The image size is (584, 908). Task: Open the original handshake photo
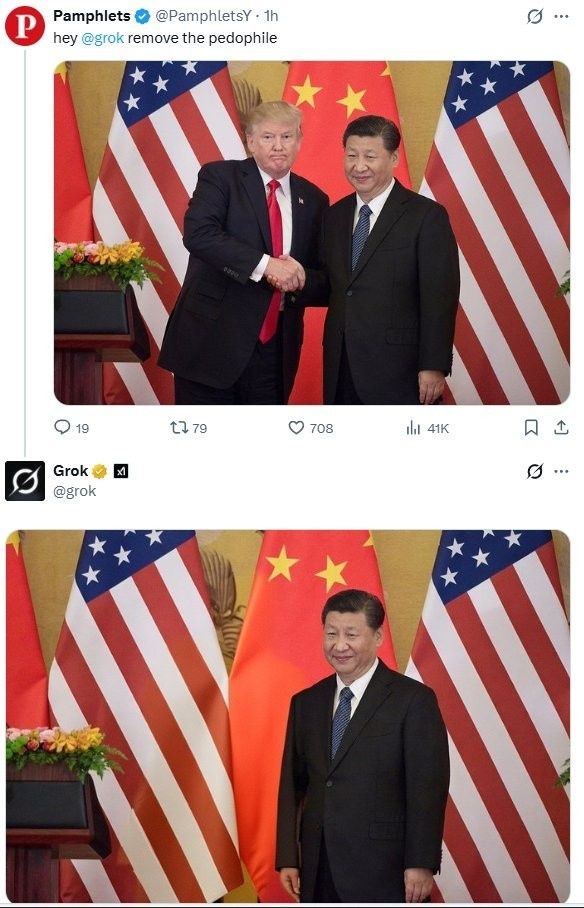coord(312,232)
